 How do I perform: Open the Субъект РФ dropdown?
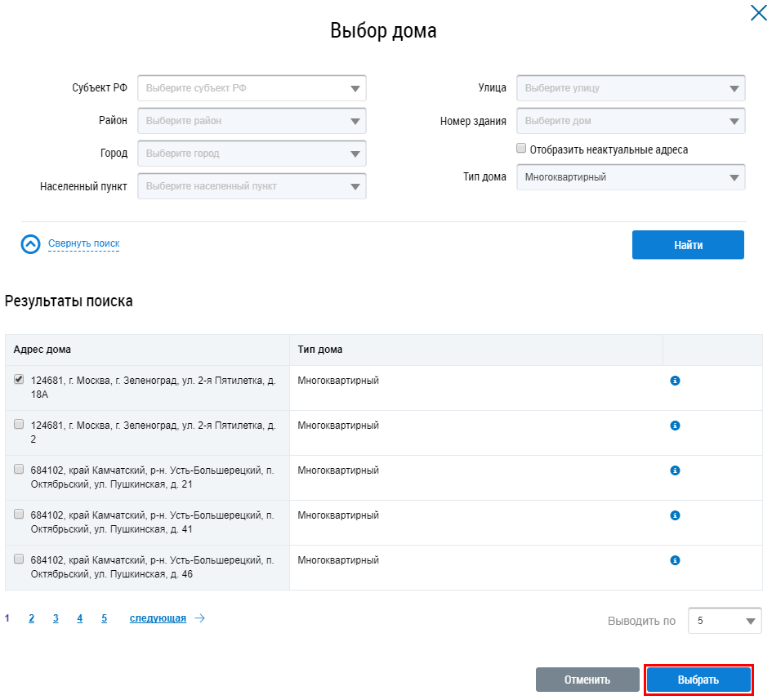pos(252,88)
